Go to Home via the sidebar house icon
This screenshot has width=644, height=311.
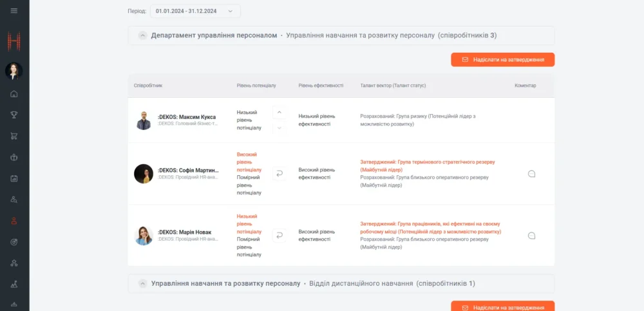coord(14,94)
